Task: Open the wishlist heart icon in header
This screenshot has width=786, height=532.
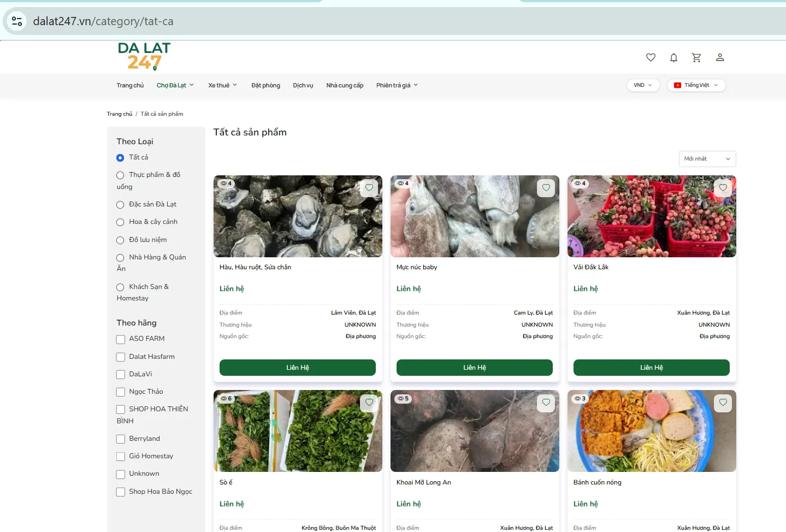Action: (651, 57)
